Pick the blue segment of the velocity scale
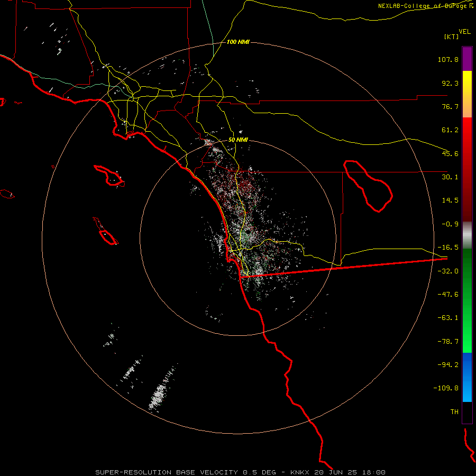 pos(467,377)
